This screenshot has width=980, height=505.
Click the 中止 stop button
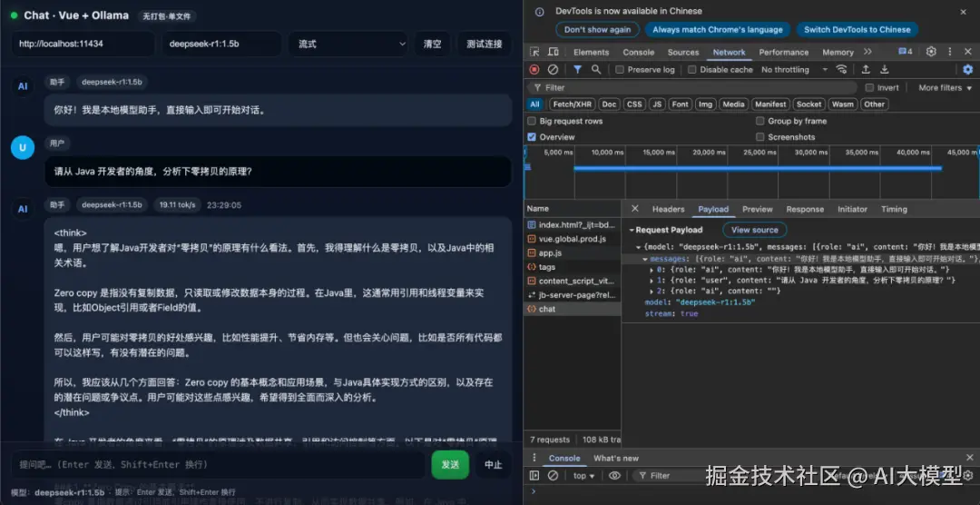[493, 464]
